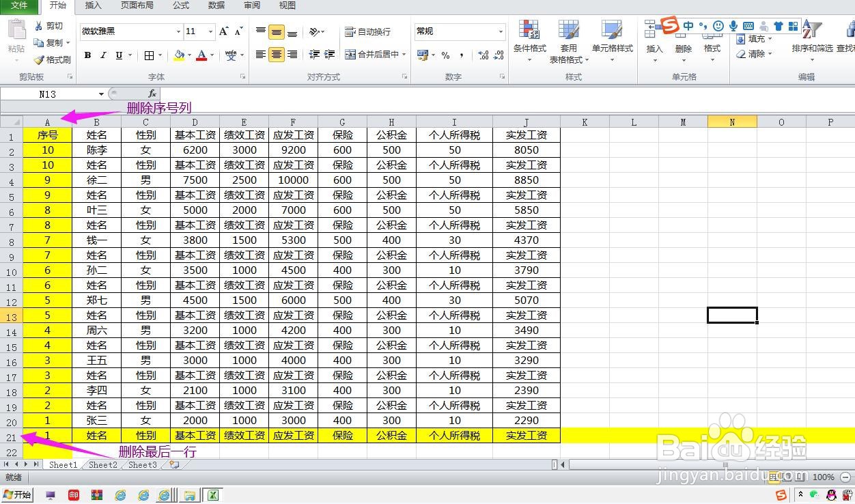Screen dimensions: 855x504
Task: Open the underline style dropdown arrow
Action: pos(130,55)
